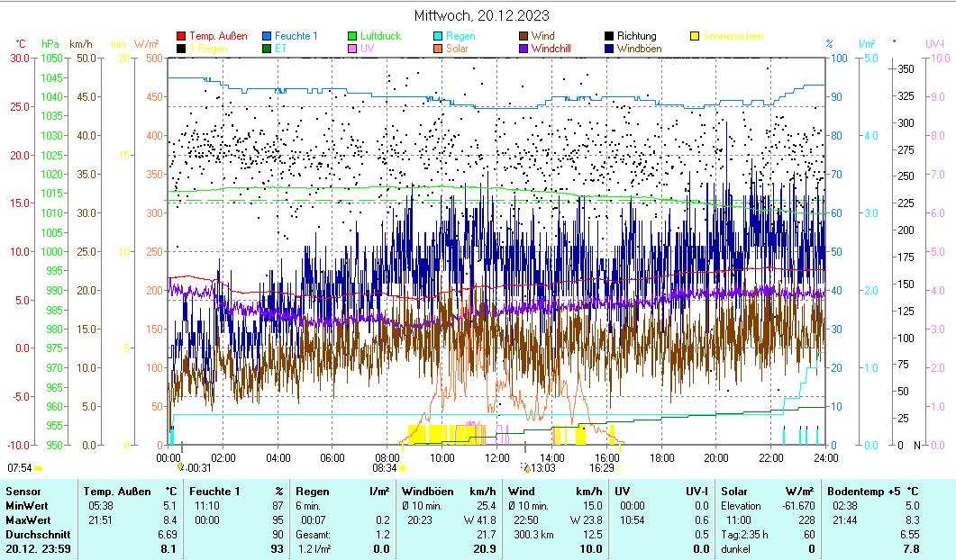Select the dark green ET legend square

click(268, 49)
